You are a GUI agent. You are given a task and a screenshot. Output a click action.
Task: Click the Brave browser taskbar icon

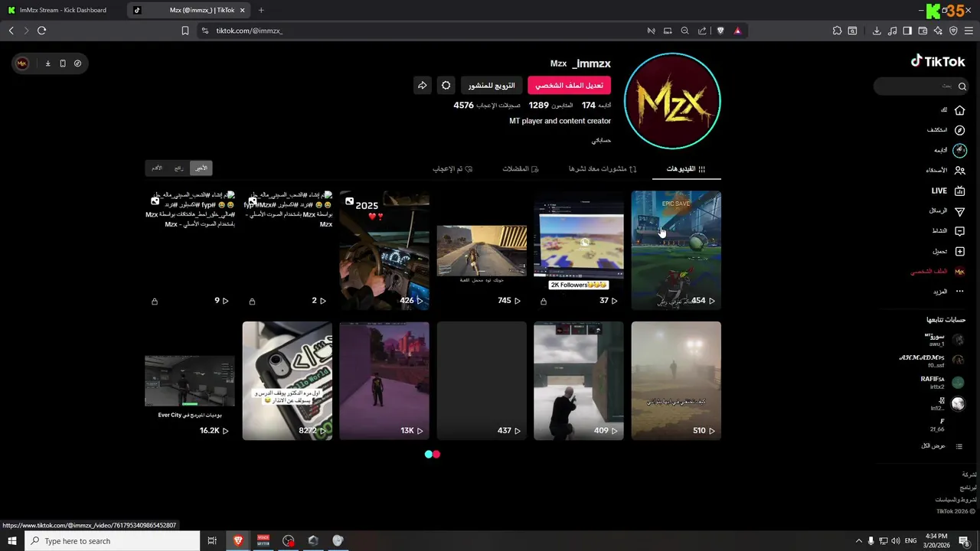pos(238,541)
